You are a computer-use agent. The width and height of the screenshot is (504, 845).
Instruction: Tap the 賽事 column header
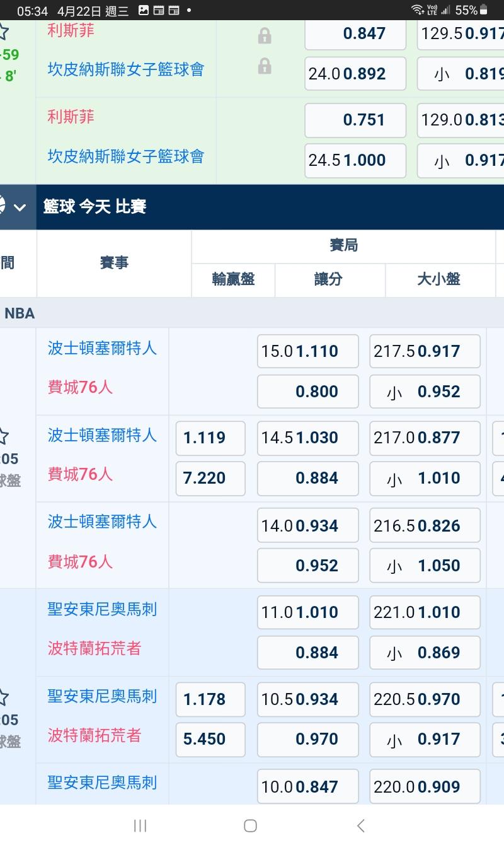click(x=114, y=263)
